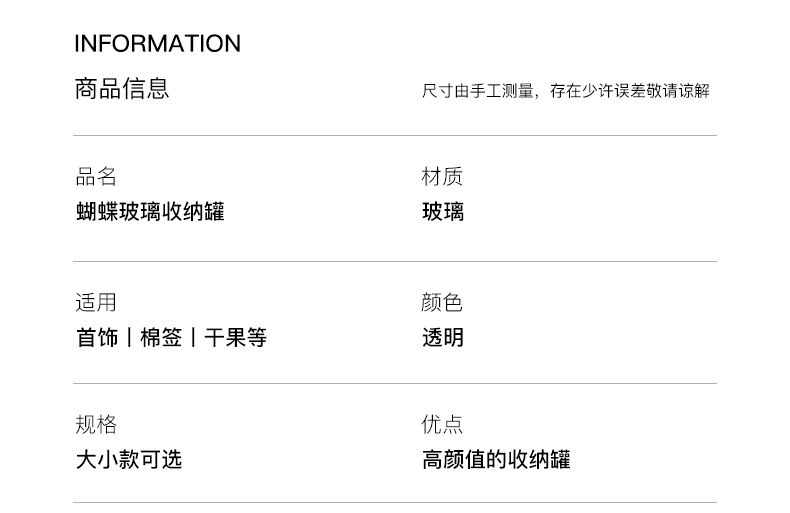Select the 高颜值的收纳罐 advantage text

coord(496,460)
